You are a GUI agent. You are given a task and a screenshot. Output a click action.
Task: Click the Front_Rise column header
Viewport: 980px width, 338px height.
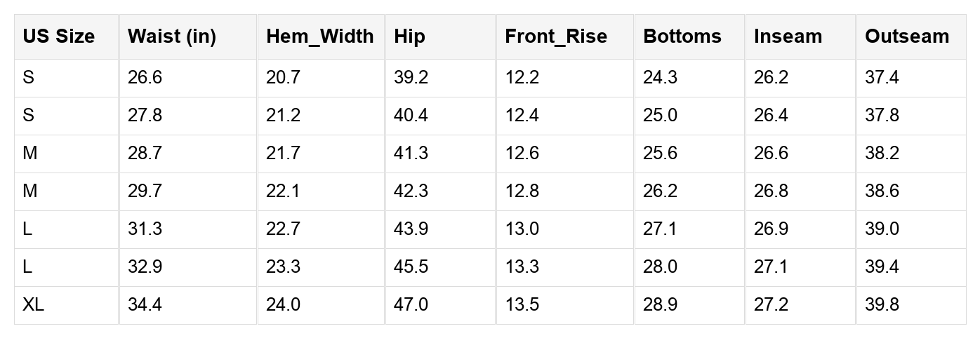[556, 36]
